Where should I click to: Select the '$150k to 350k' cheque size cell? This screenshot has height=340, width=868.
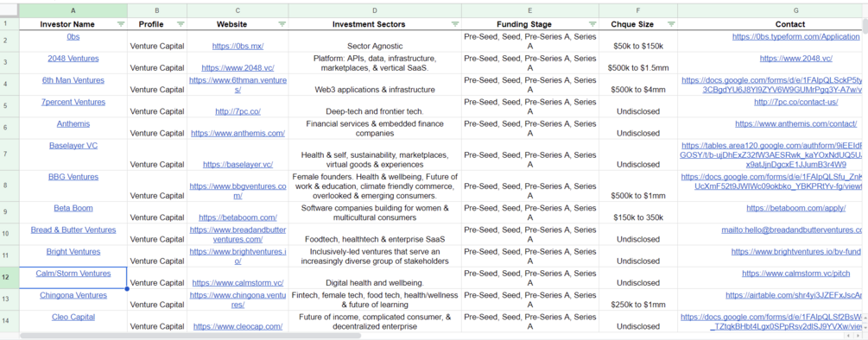(x=638, y=213)
